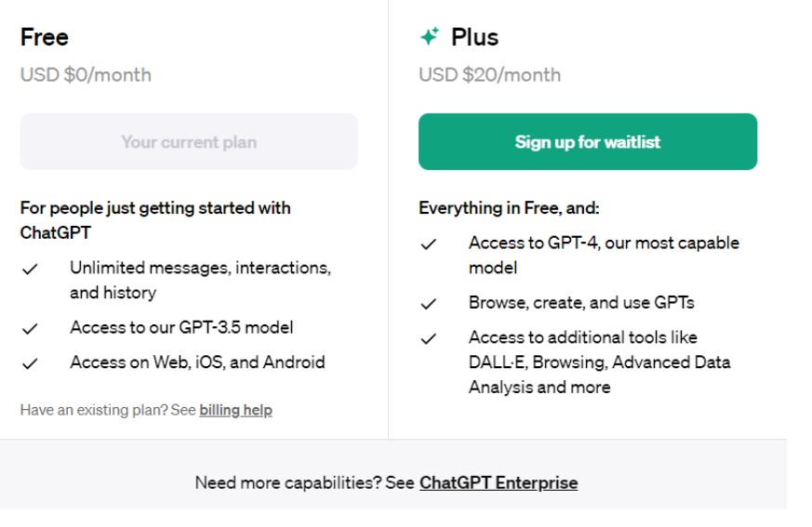Click the Access to GPT-4 feature text
The width and height of the screenshot is (812, 527).
(604, 244)
